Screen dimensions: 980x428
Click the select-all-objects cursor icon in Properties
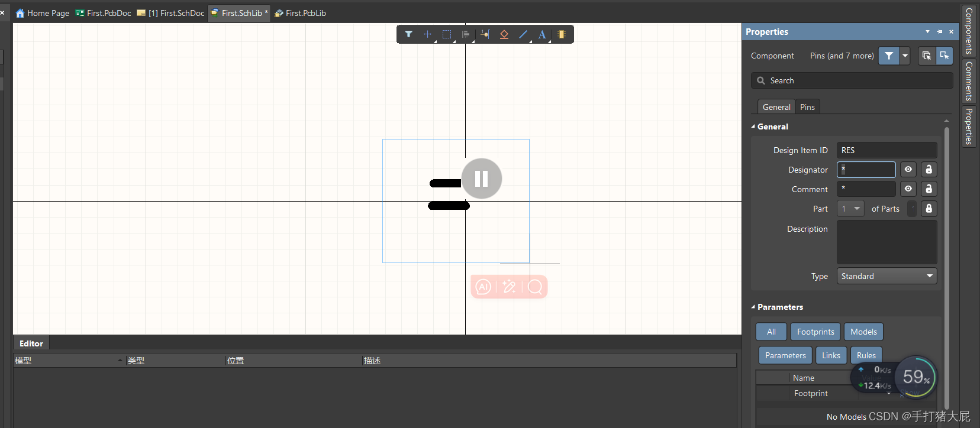coord(927,56)
